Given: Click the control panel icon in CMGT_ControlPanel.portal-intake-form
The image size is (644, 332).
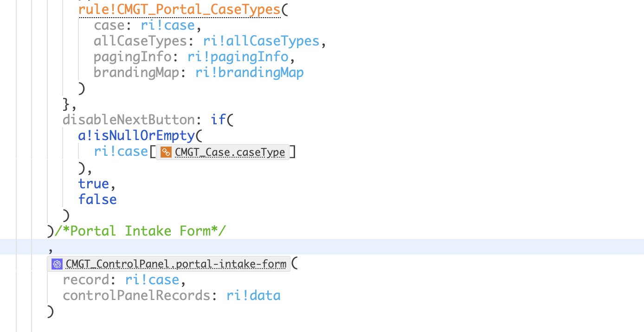Looking at the screenshot, I should click(57, 264).
